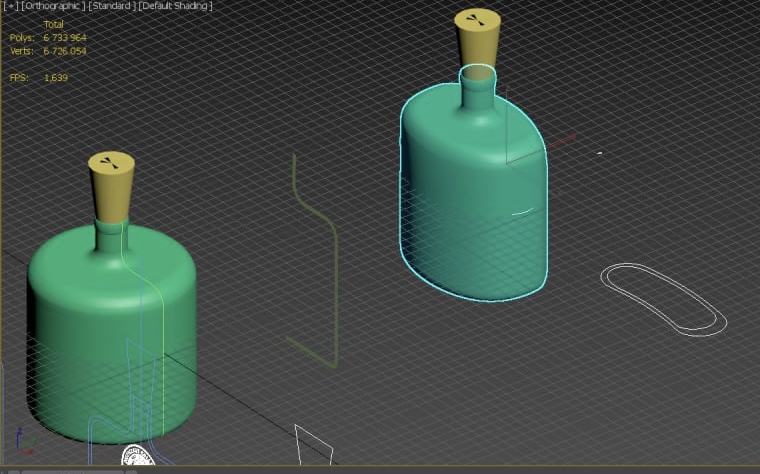Screen dimensions: 760x474
Task: Click the FPS readout value
Action: click(56, 78)
